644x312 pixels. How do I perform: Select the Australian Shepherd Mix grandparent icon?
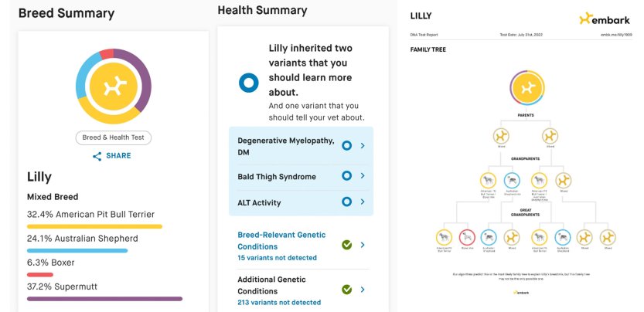pyautogui.click(x=513, y=181)
